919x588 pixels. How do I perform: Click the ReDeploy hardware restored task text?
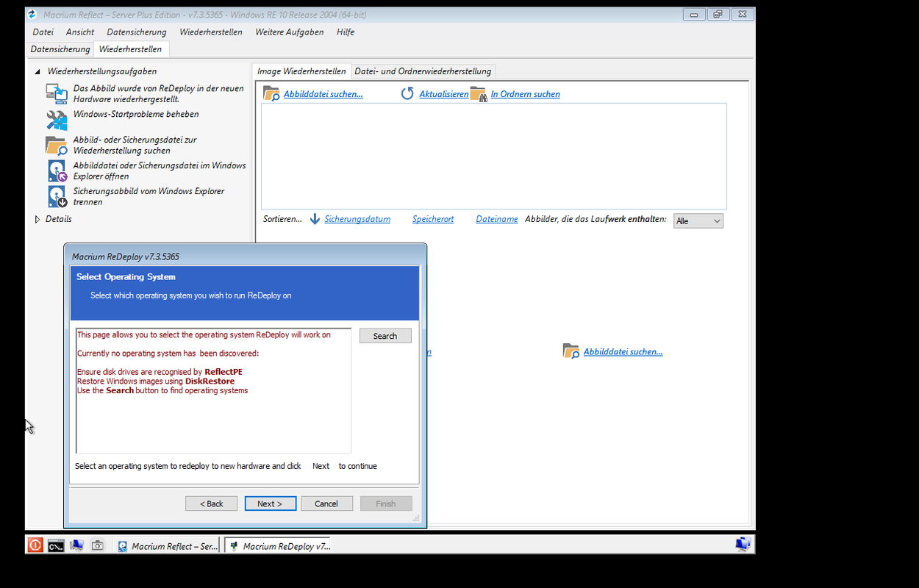(159, 93)
